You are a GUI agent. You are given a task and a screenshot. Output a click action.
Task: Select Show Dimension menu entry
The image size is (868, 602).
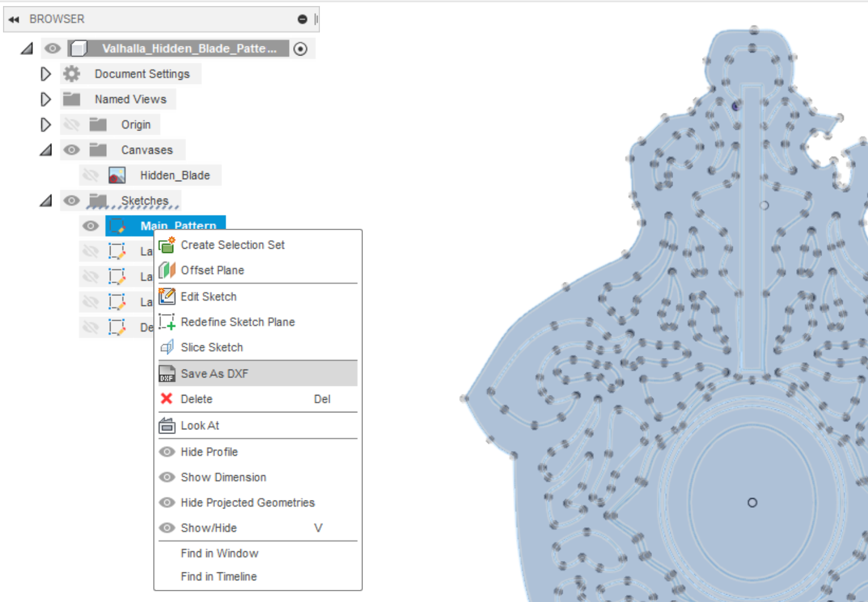pyautogui.click(x=258, y=477)
